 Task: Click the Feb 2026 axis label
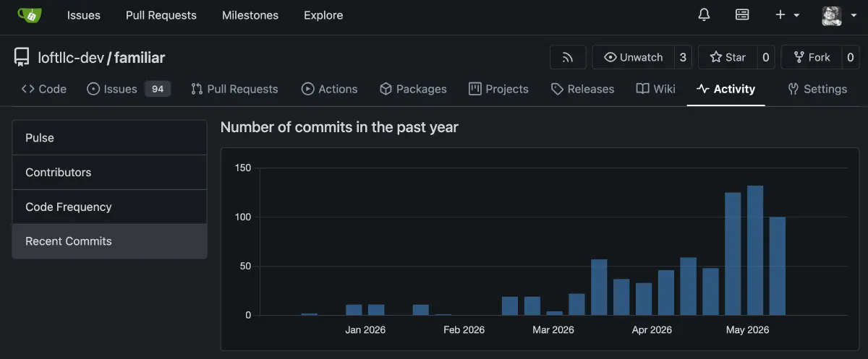click(464, 330)
